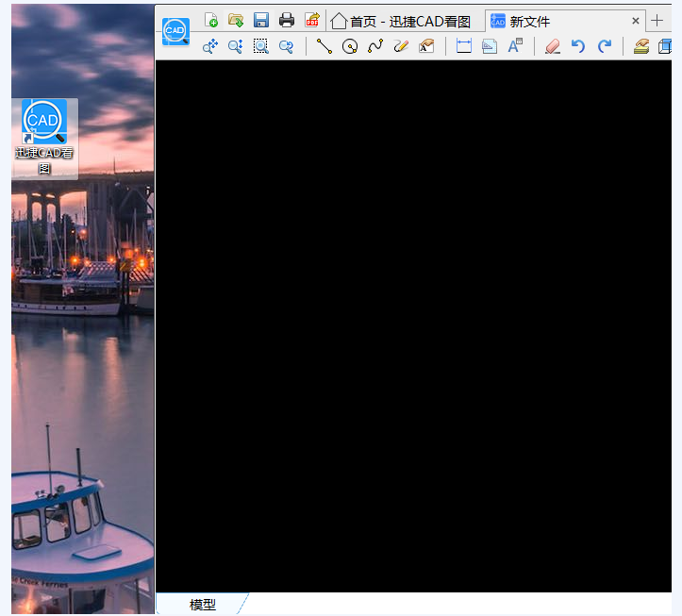The height and width of the screenshot is (616, 682).
Task: Activate the eraser tool
Action: coord(553,46)
